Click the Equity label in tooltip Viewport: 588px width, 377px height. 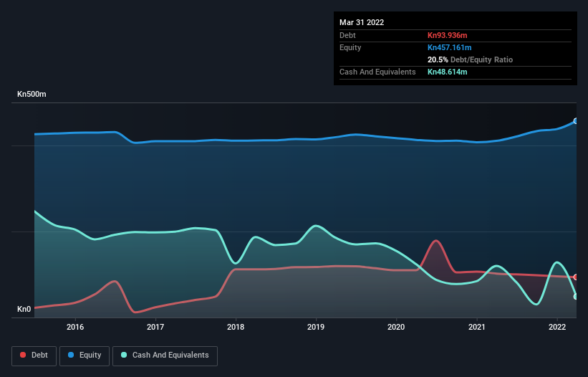[350, 47]
